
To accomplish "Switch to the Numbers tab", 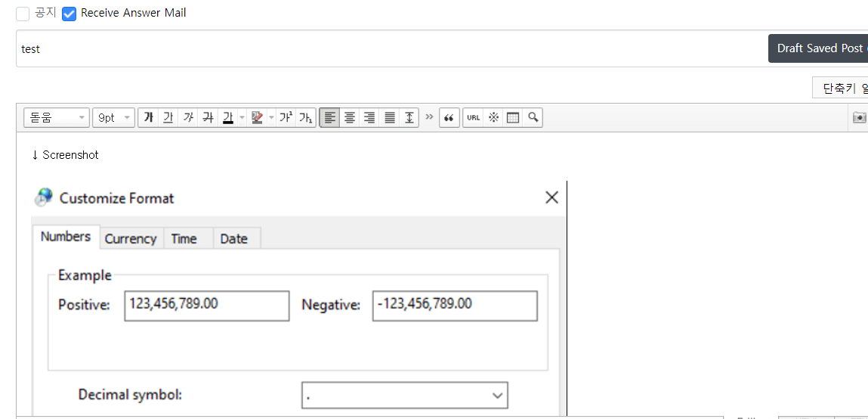I will point(66,237).
